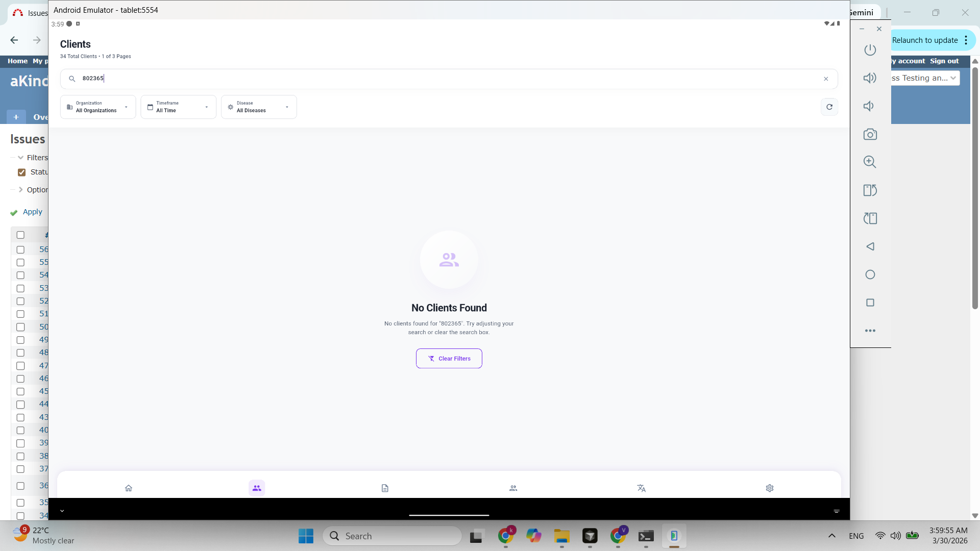Open the home tab icon in bottom navigation
The height and width of the screenshot is (551, 980).
click(x=129, y=488)
